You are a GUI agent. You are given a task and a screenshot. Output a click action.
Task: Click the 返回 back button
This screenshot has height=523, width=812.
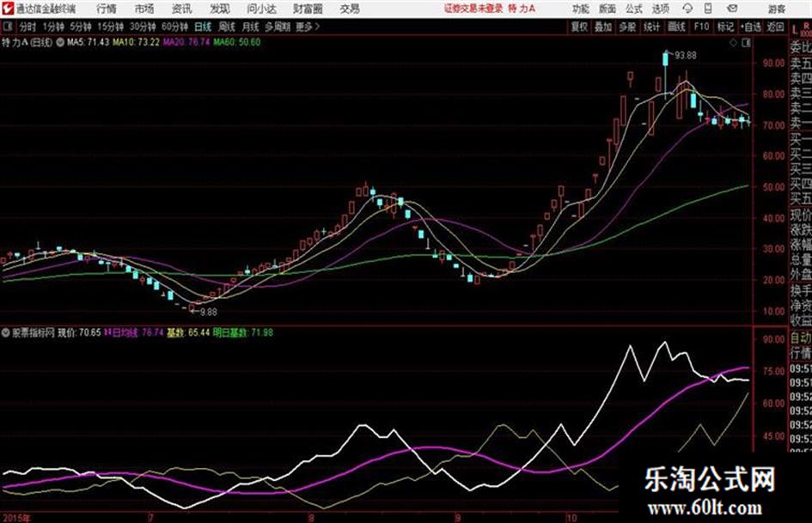[775, 27]
